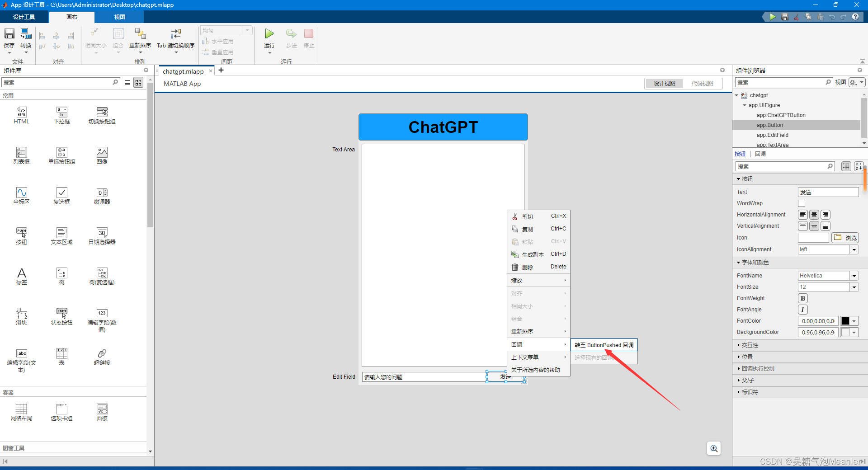Toggle FontWeight bold button
This screenshot has height=470, width=868.
click(803, 298)
